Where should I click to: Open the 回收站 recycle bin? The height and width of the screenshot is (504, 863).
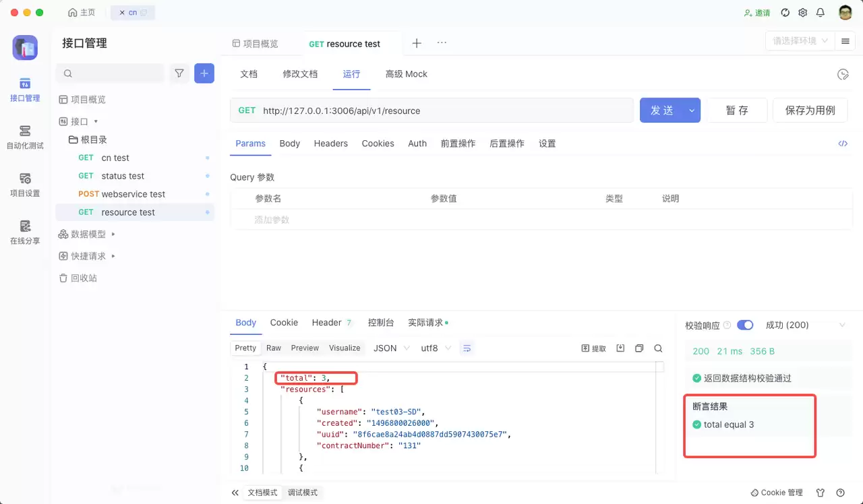(78, 278)
